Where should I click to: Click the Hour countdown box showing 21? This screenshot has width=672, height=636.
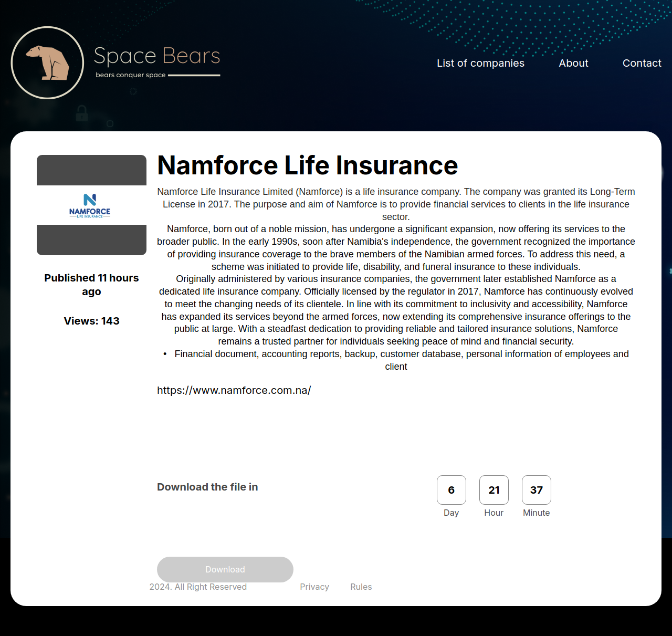493,490
